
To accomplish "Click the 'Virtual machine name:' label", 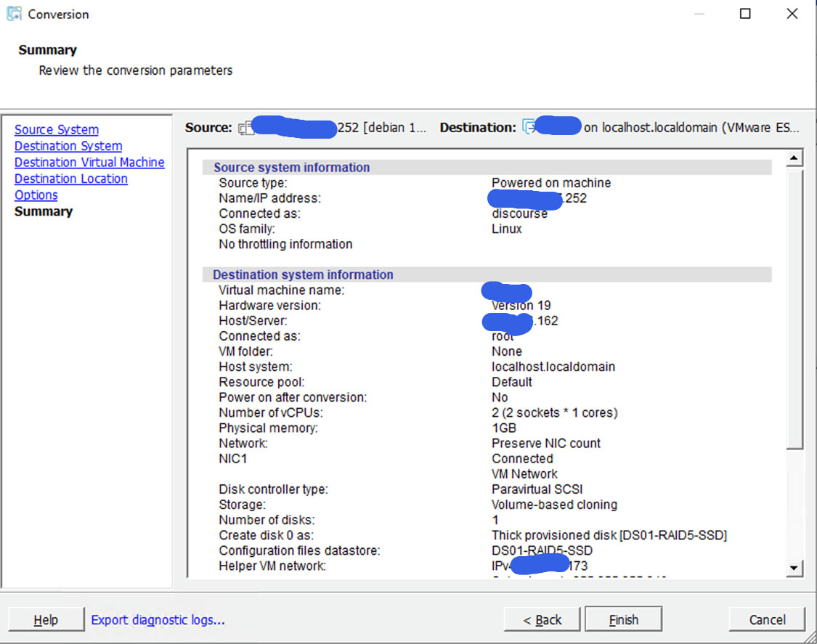I will tap(281, 290).
